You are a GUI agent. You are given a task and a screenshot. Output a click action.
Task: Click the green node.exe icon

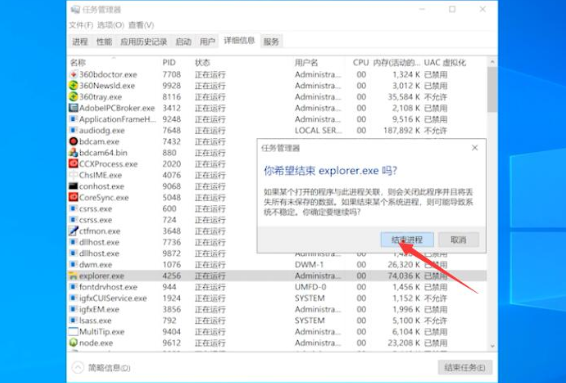pyautogui.click(x=73, y=343)
